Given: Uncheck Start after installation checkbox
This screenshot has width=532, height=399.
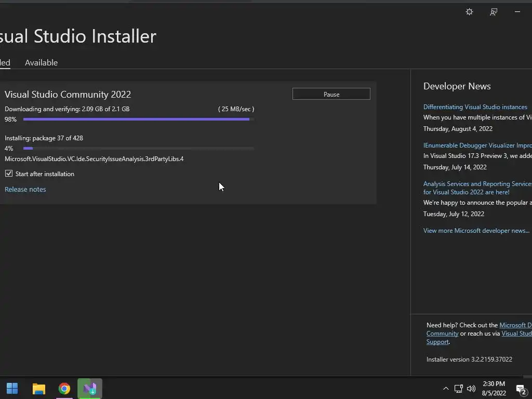Looking at the screenshot, I should (9, 174).
